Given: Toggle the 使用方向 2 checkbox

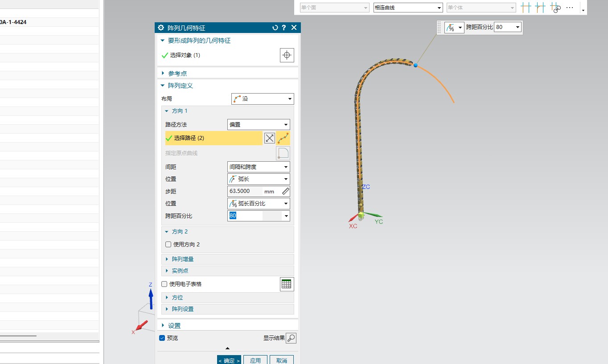Looking at the screenshot, I should (x=168, y=245).
